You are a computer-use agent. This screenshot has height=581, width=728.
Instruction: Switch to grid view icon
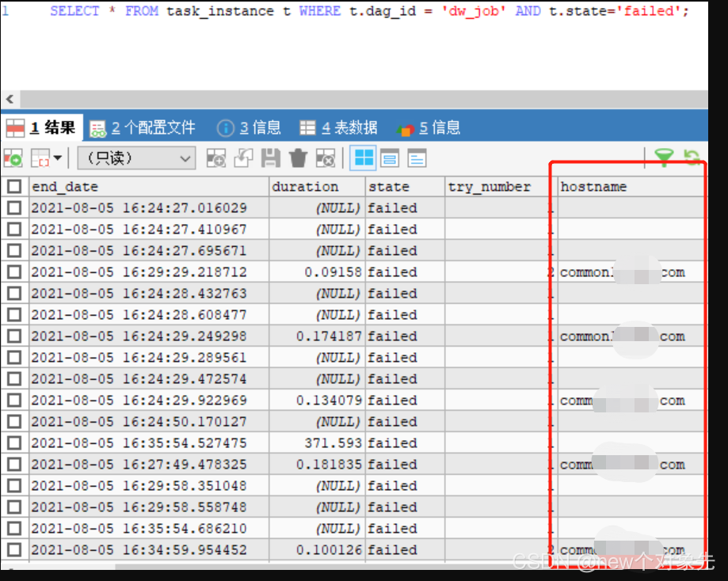(x=363, y=158)
